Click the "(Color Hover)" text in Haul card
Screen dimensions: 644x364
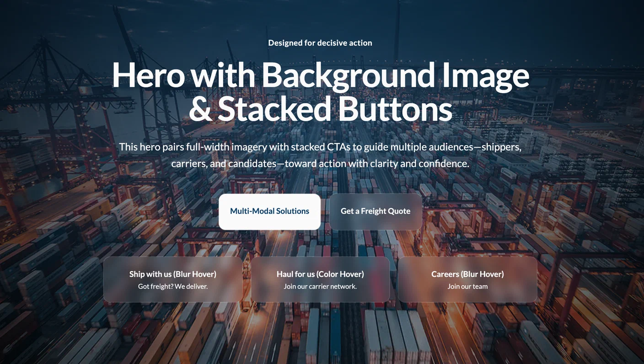340,274
